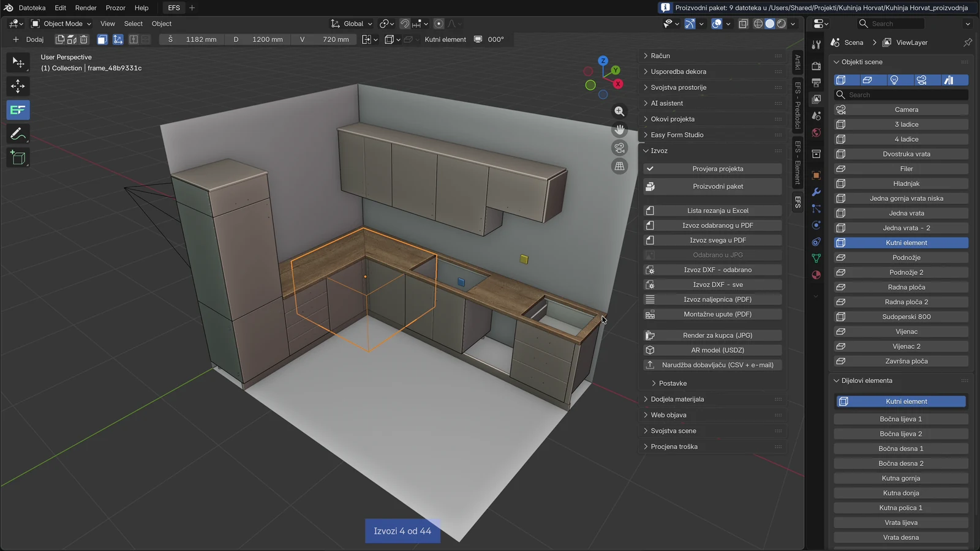Toggle snapping magnet icon

(405, 24)
